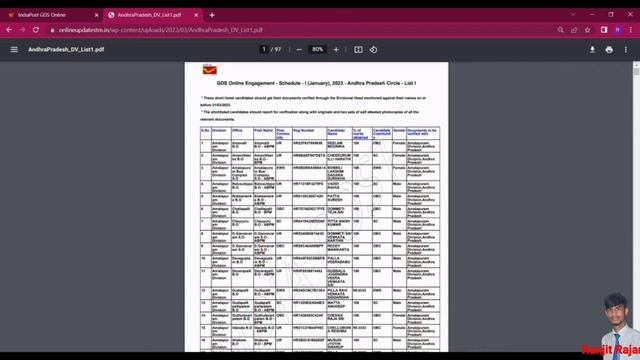This screenshot has width=640, height=360.
Task: Go back to previous page in browser
Action: [x=9, y=30]
